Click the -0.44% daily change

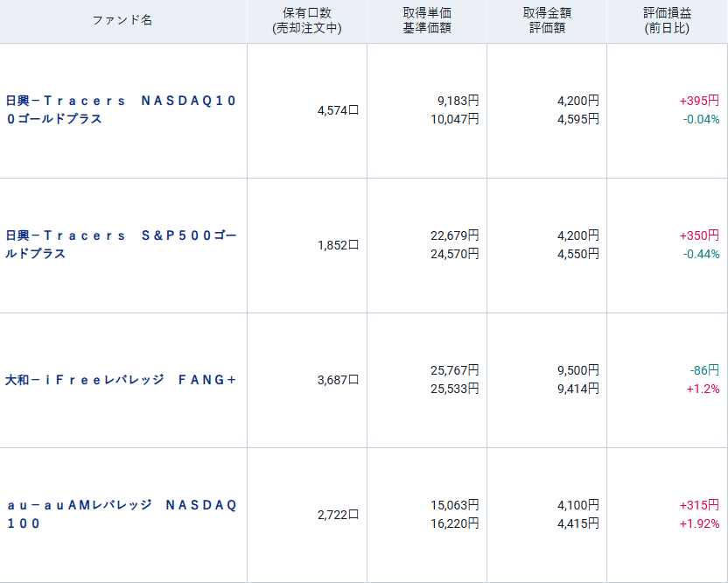(x=701, y=254)
